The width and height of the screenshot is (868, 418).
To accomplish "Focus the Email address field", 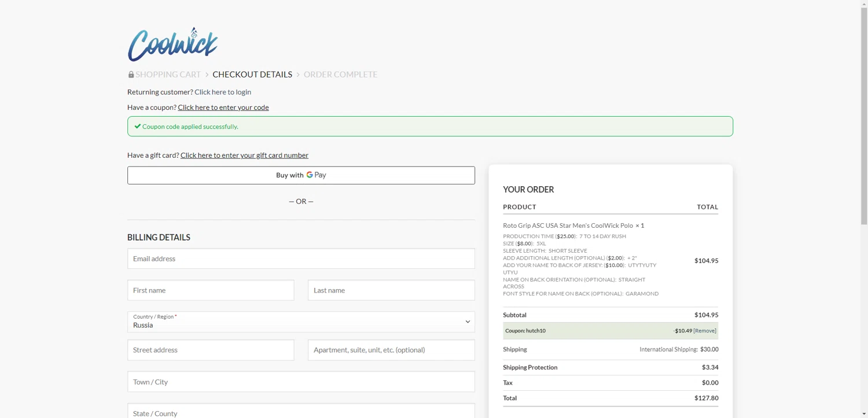I will pos(301,258).
